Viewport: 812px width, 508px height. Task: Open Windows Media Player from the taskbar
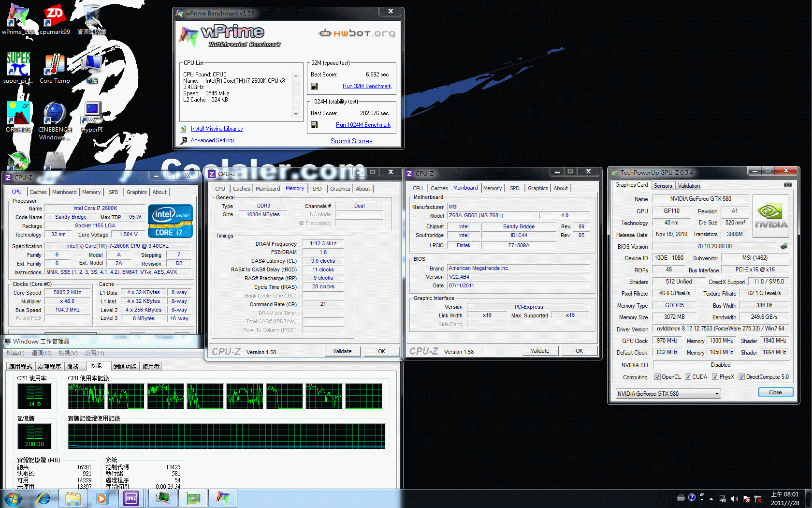tap(101, 498)
